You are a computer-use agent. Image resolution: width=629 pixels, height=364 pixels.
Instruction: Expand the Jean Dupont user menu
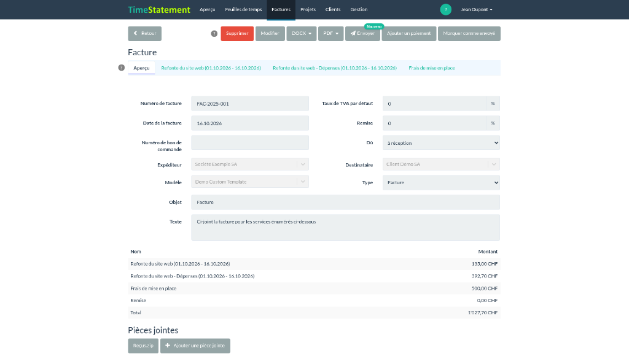tap(476, 10)
